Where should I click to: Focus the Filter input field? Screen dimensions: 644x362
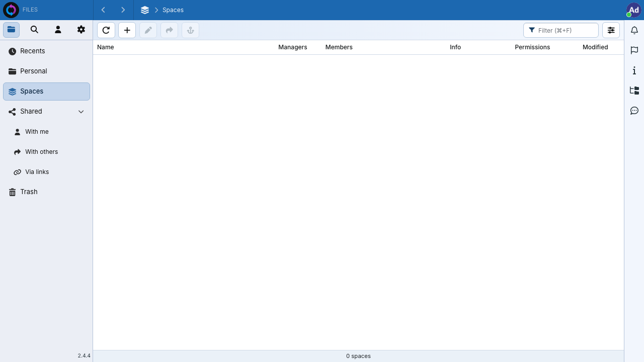pyautogui.click(x=561, y=30)
